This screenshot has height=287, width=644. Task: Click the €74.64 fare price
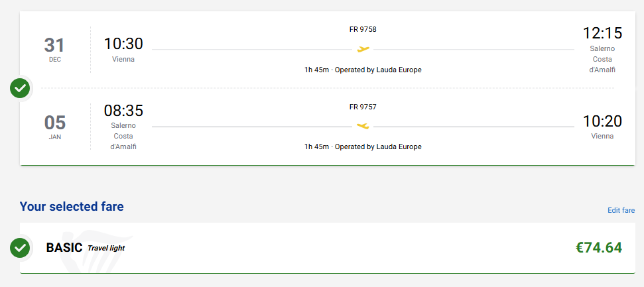598,248
